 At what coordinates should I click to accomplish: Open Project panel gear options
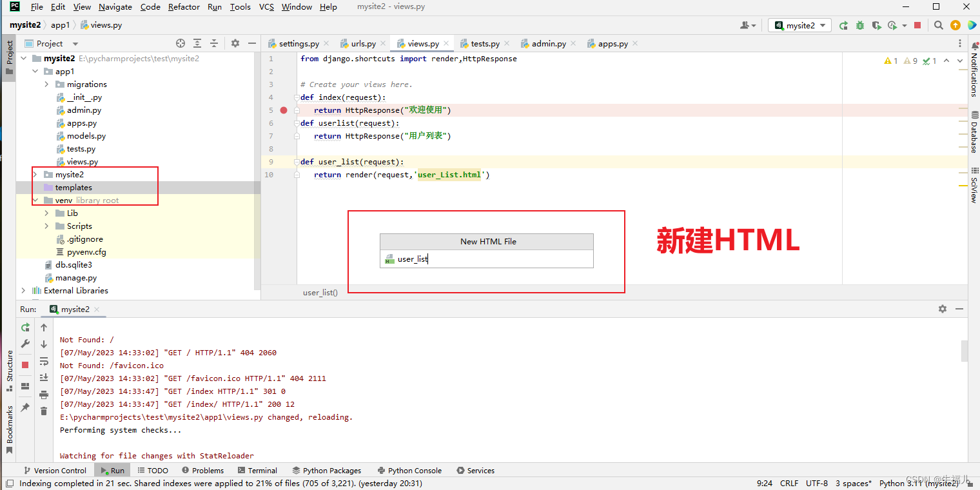[235, 43]
